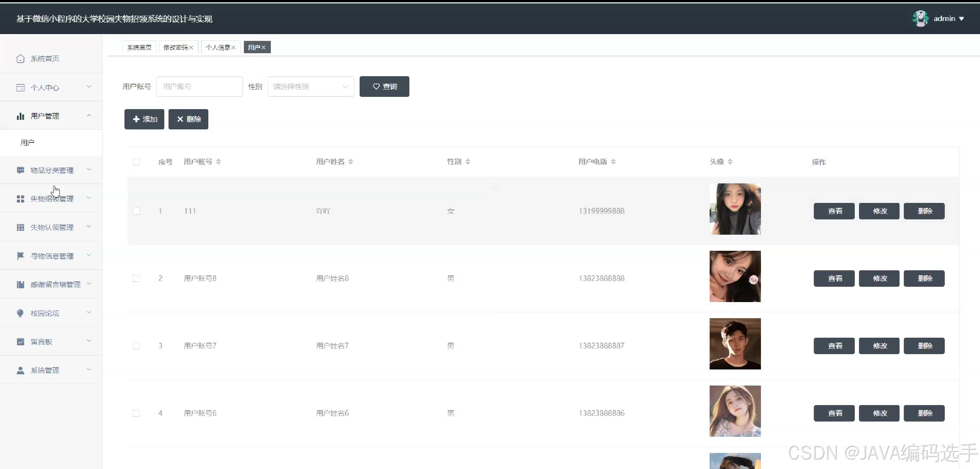Click the chart icon beside 留言板
Viewport: 980px width, 469px height.
(x=21, y=342)
